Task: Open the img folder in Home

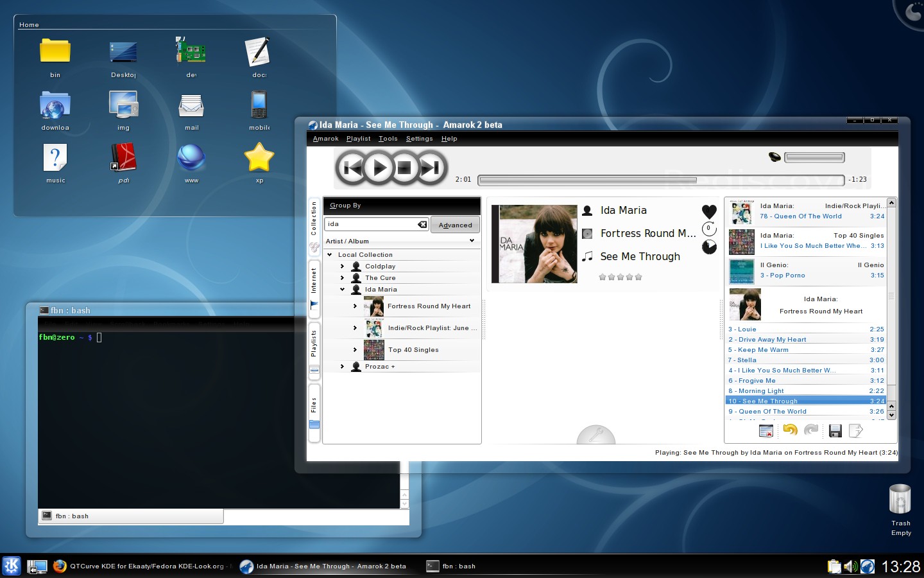Action: click(x=123, y=110)
